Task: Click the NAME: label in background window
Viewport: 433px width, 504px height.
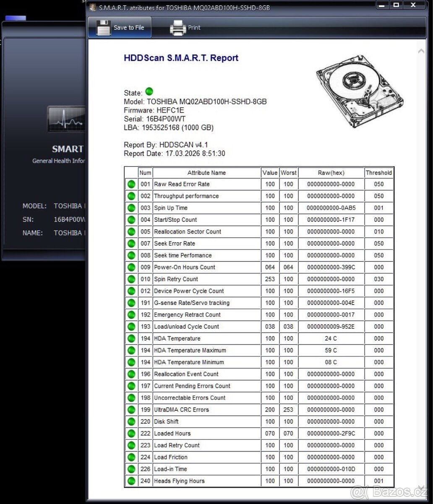Action: pos(33,233)
